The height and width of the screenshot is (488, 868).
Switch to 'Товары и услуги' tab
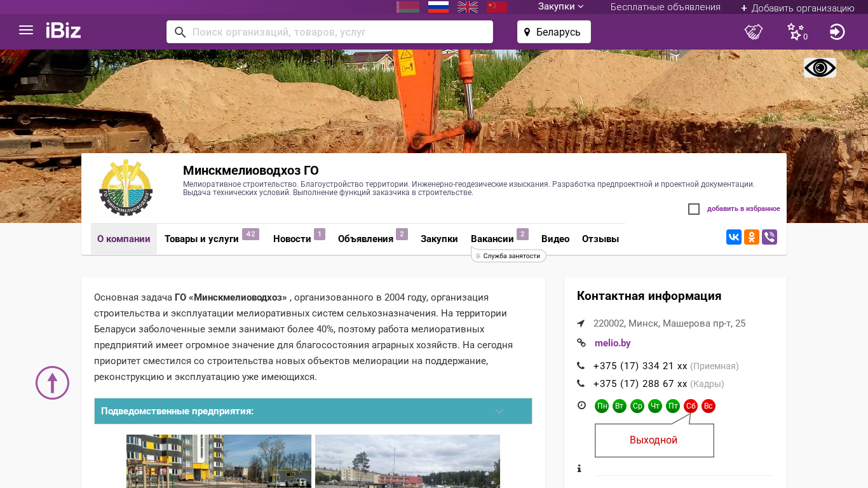(x=201, y=239)
